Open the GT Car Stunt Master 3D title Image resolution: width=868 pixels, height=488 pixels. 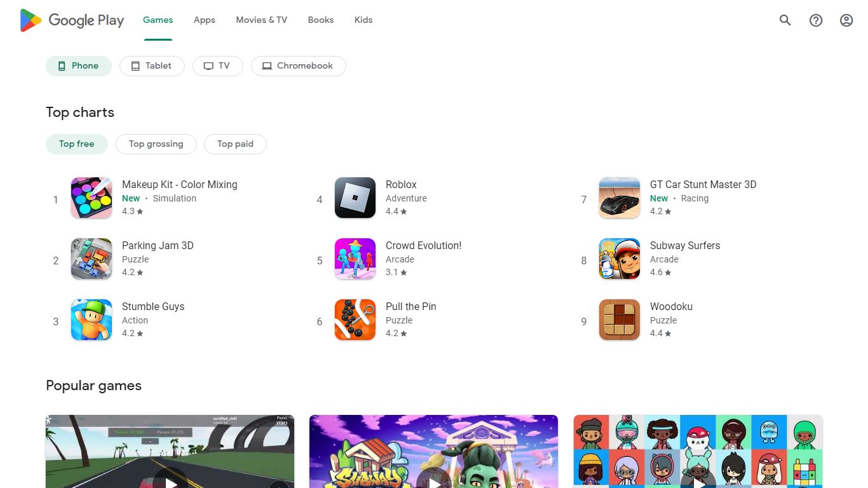click(703, 184)
